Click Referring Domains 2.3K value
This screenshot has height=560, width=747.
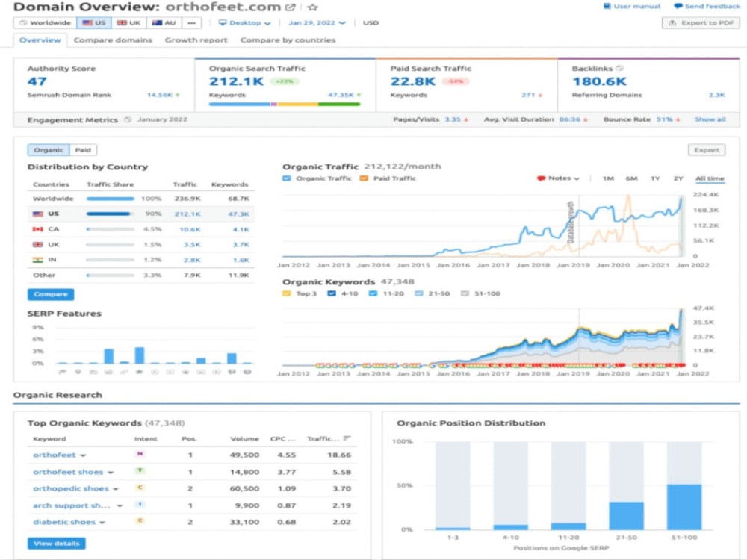point(716,95)
